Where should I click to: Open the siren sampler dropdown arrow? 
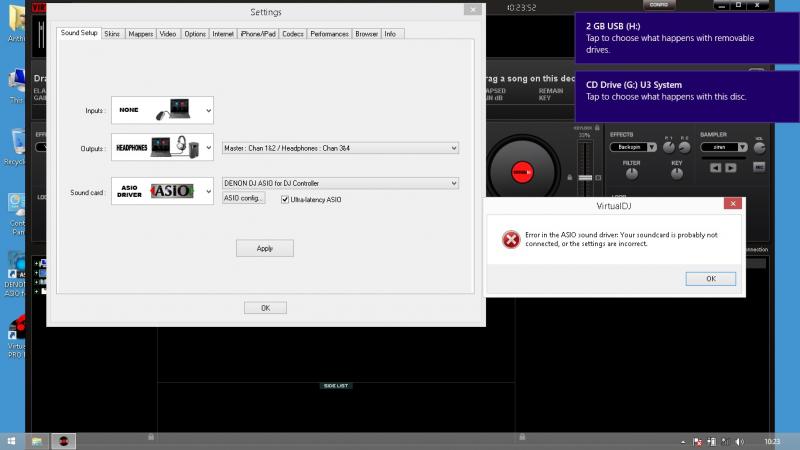pyautogui.click(x=742, y=147)
